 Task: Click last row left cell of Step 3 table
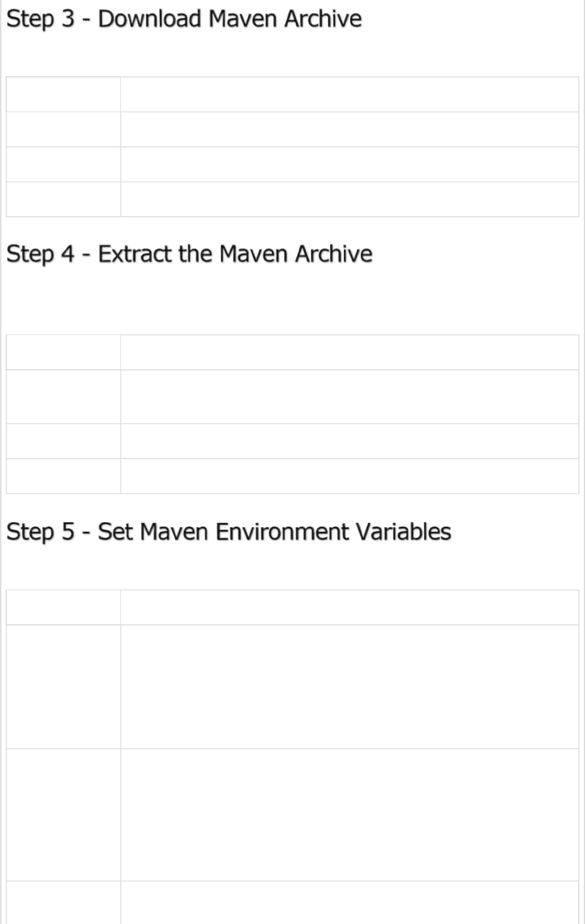coord(63,200)
